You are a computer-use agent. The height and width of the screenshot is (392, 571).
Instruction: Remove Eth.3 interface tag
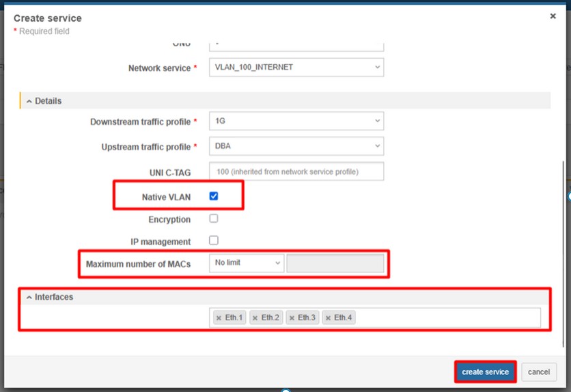pos(292,318)
